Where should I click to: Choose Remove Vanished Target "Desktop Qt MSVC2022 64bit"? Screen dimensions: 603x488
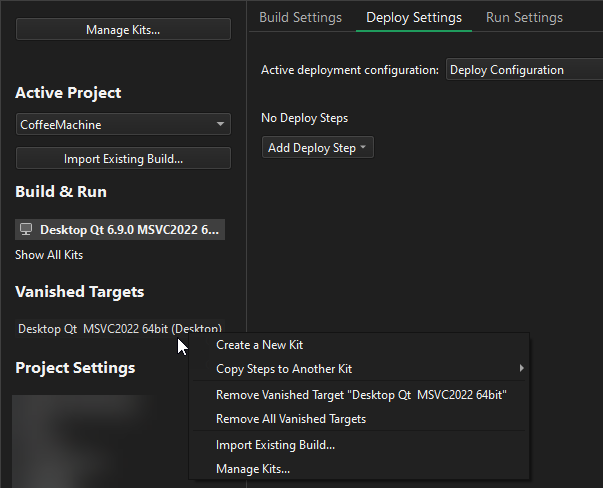point(361,395)
